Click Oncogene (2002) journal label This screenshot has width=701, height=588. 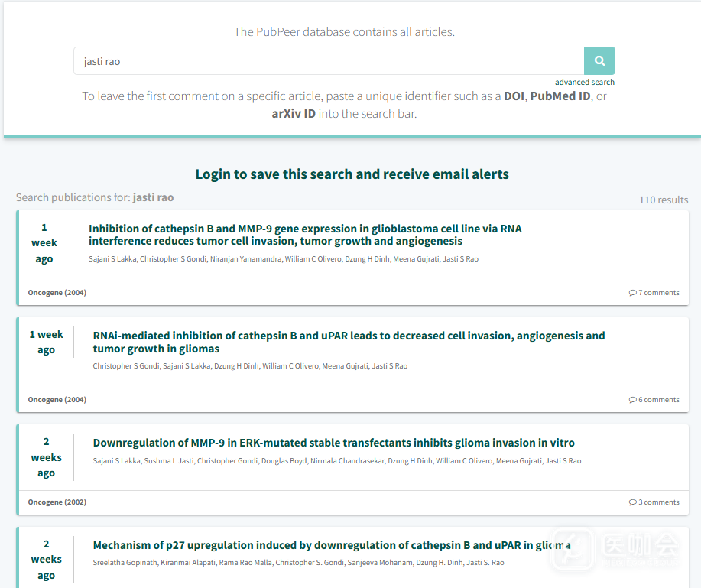click(57, 502)
